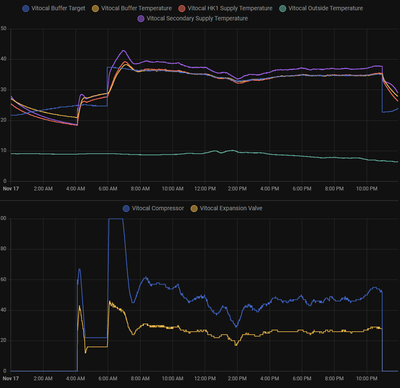
Task: Click the red HK1 Supply Temperature dot
Action: pos(182,9)
